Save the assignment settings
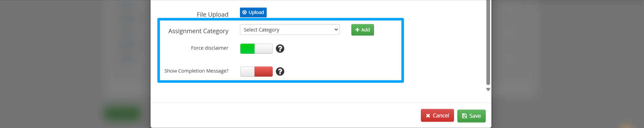The height and width of the screenshot is (128, 644). (471, 116)
